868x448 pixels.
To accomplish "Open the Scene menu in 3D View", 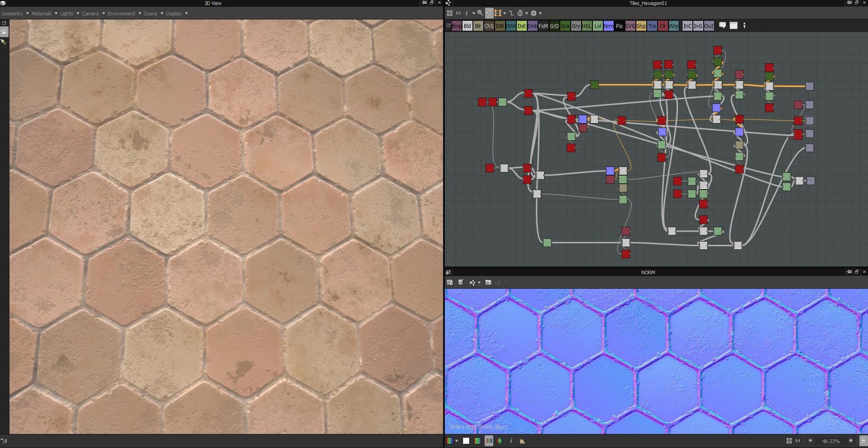I will [153, 14].
